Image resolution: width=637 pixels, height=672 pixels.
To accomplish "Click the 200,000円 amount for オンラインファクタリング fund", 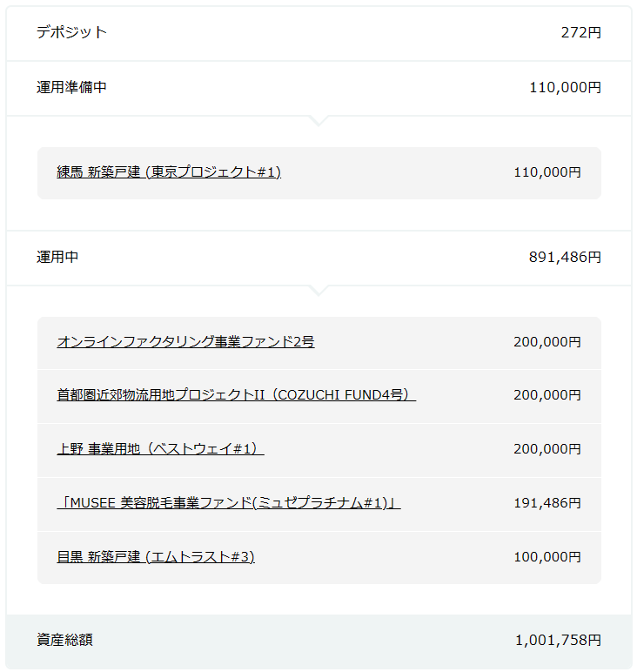I will click(547, 342).
